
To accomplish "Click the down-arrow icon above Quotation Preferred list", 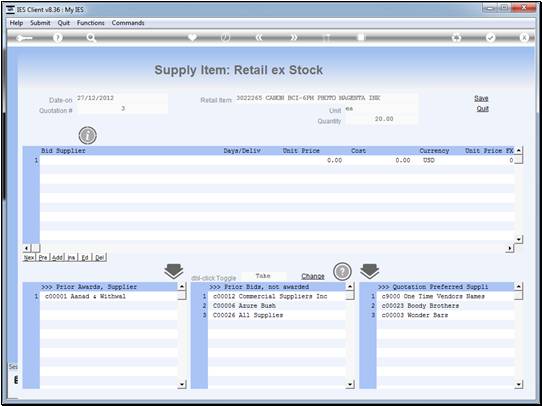I will pyautogui.click(x=370, y=271).
